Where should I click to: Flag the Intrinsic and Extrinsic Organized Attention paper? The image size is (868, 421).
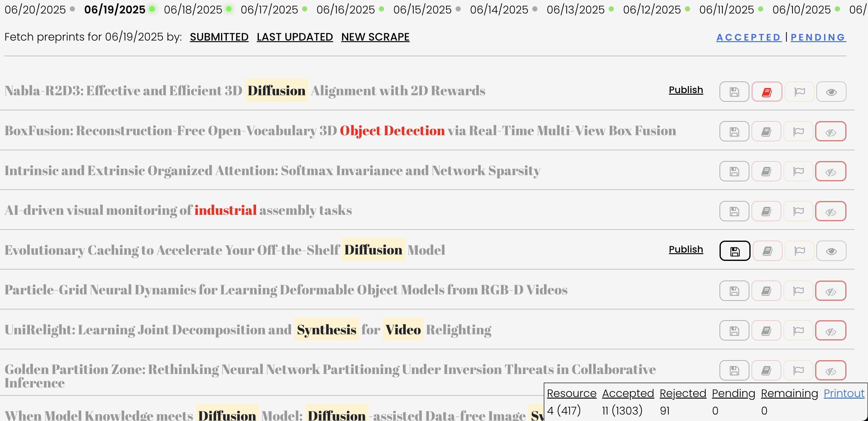pos(798,171)
